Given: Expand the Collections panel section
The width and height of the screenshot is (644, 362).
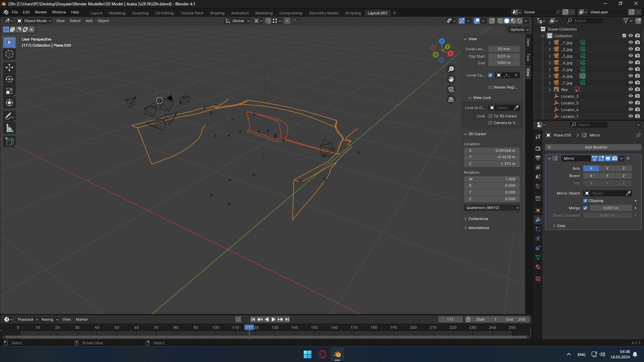Looking at the screenshot, I should click(x=478, y=219).
